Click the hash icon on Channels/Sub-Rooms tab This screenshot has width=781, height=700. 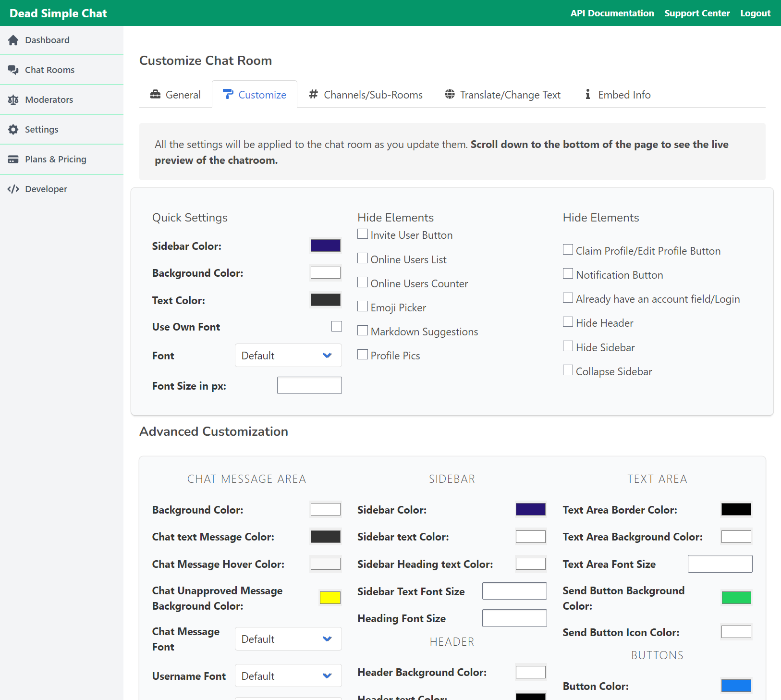[x=314, y=94]
